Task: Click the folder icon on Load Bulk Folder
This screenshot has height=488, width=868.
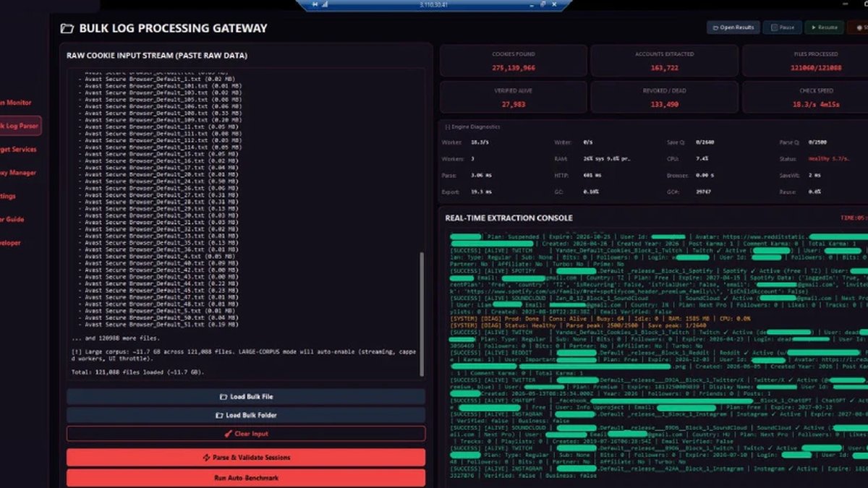Action: click(x=219, y=416)
